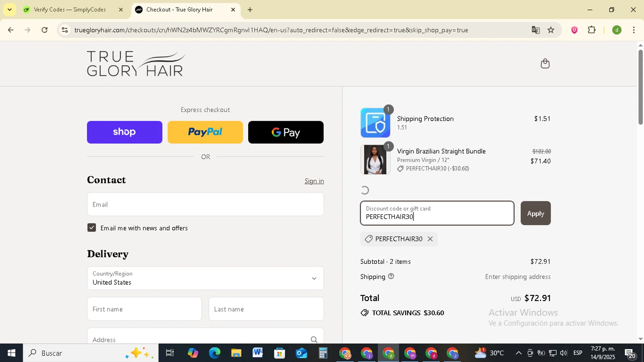Image resolution: width=644 pixels, height=362 pixels.
Task: Show hidden system tray icons
Action: tap(519, 353)
